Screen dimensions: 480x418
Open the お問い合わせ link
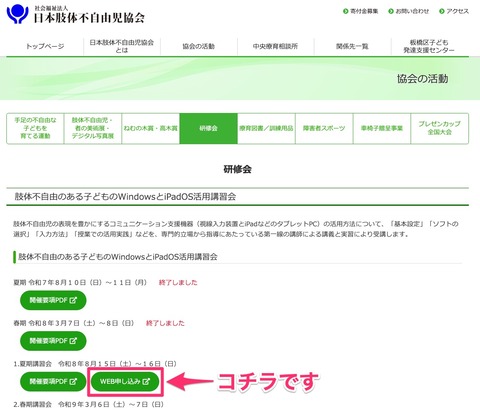pos(409,11)
